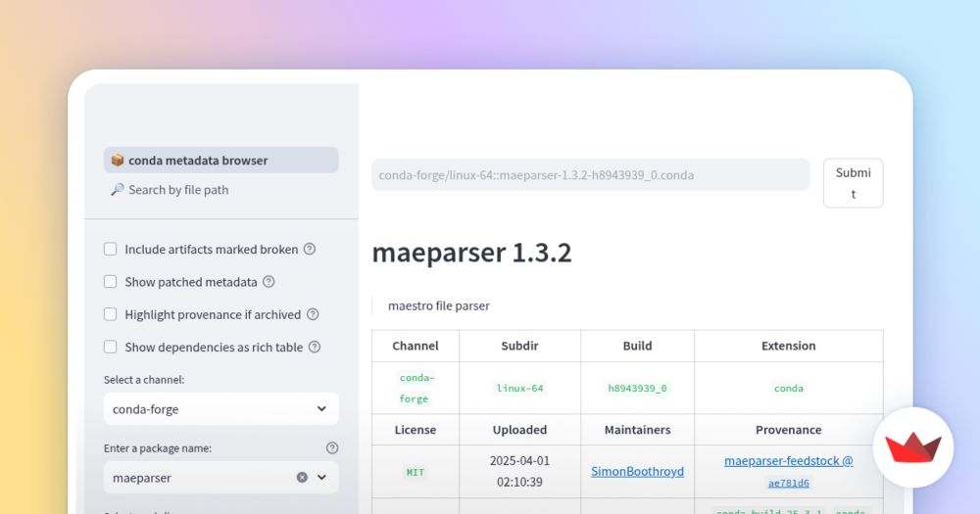980x514 pixels.
Task: Open help icon for package name field
Action: (x=332, y=447)
